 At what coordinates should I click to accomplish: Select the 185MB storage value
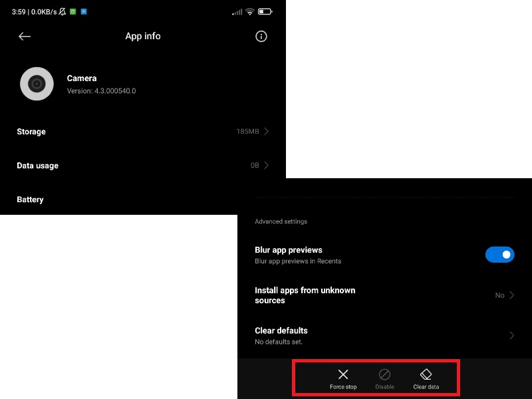(x=247, y=131)
